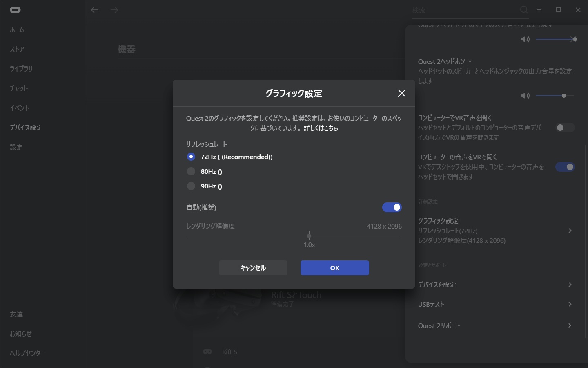Click the Oculus logo icon
Screen dimensions: 588x368
click(15, 10)
